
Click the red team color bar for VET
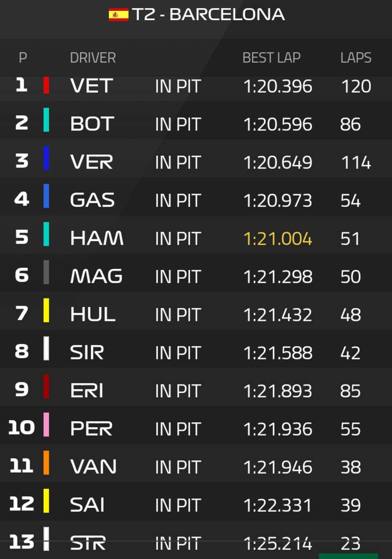[x=46, y=85]
